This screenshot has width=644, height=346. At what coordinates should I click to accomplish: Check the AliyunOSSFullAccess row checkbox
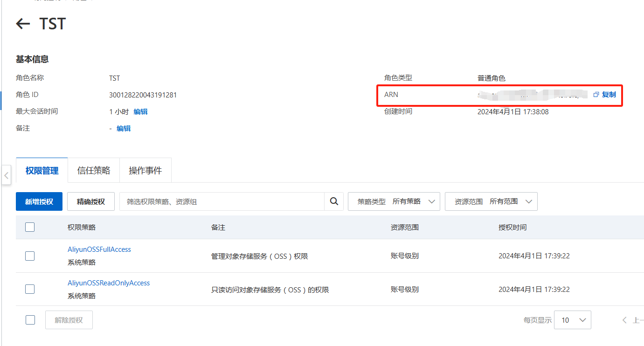(x=30, y=256)
